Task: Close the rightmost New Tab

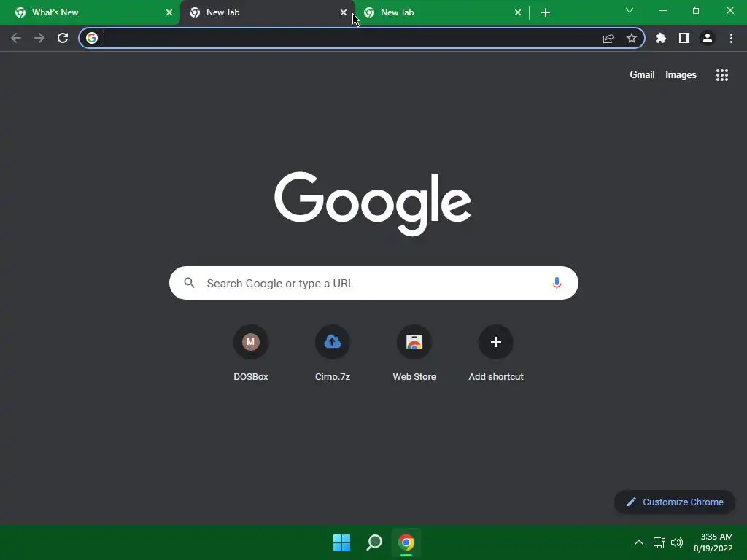Action: point(518,12)
